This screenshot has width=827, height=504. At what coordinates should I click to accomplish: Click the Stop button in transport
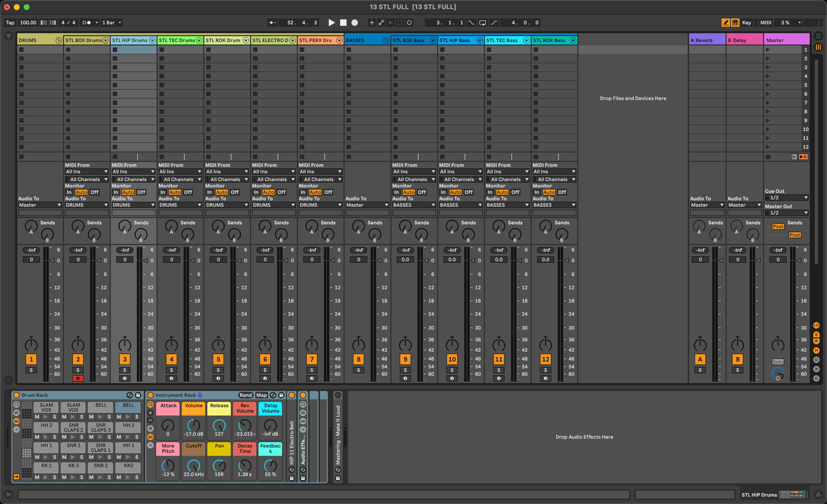coord(343,23)
